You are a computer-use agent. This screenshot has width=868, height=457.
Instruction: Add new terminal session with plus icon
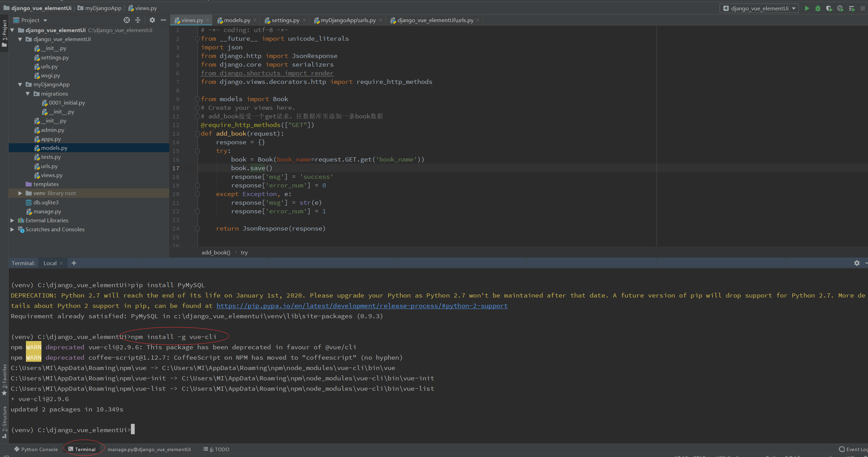(x=74, y=263)
